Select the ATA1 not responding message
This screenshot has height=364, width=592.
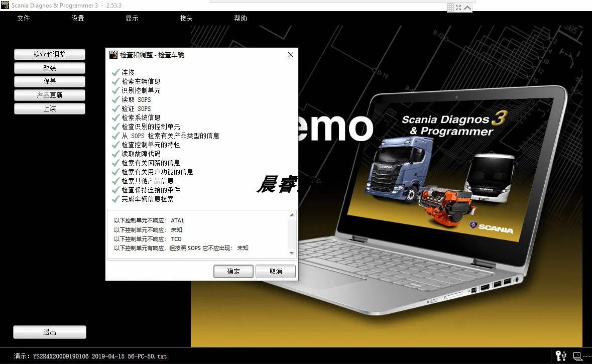click(x=149, y=220)
